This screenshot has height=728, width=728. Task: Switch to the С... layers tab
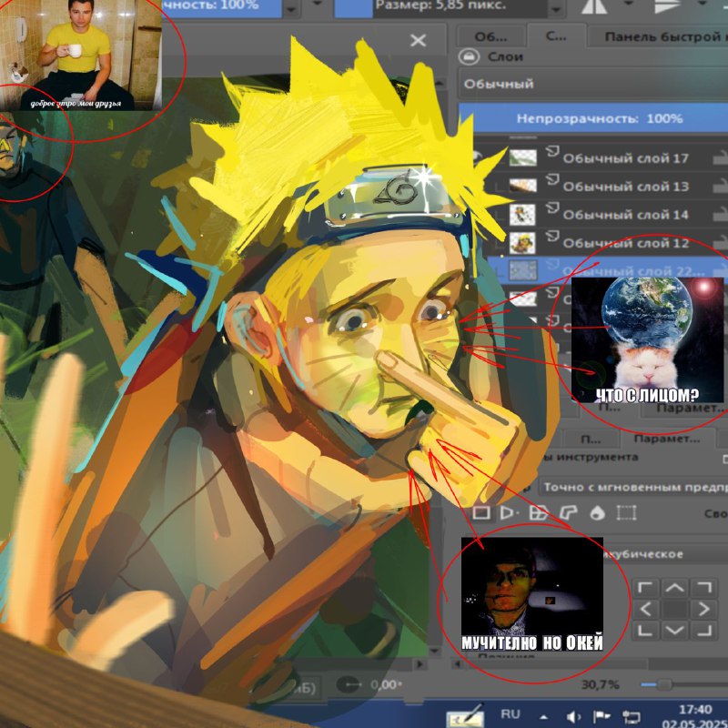point(556,35)
